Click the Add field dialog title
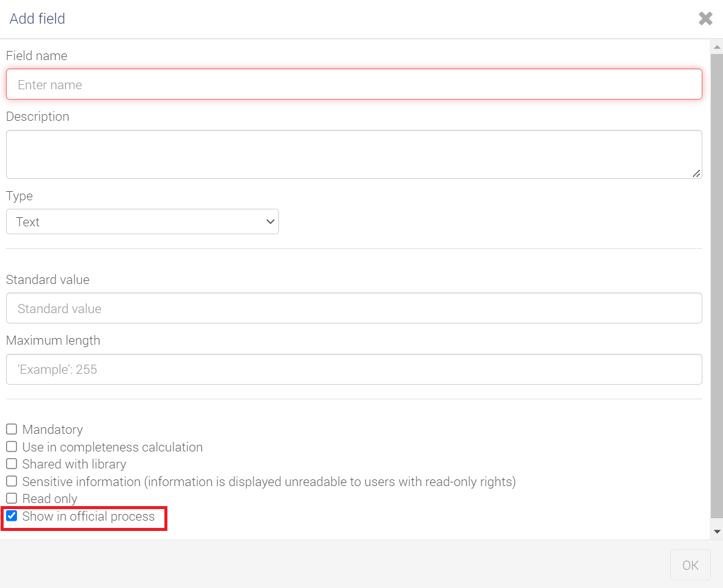This screenshot has height=588, width=723. click(38, 18)
